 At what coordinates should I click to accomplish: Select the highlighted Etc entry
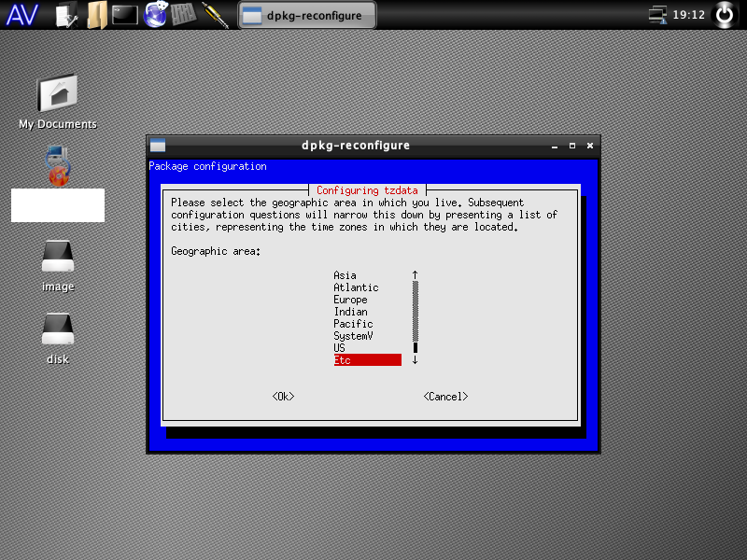pos(367,360)
